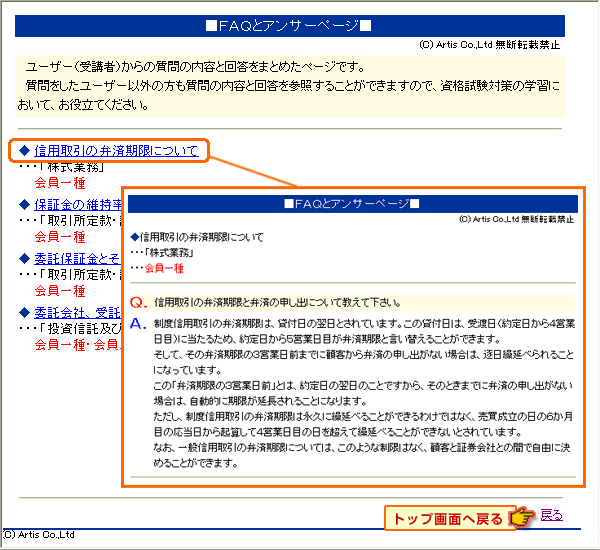Click the diamond bullet beside 保証金の維持率 link

(25, 205)
